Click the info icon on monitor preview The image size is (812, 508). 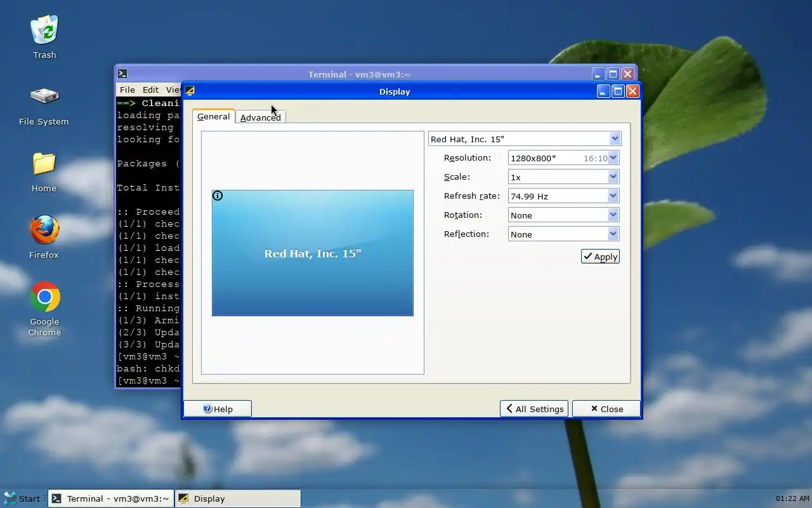[218, 196]
